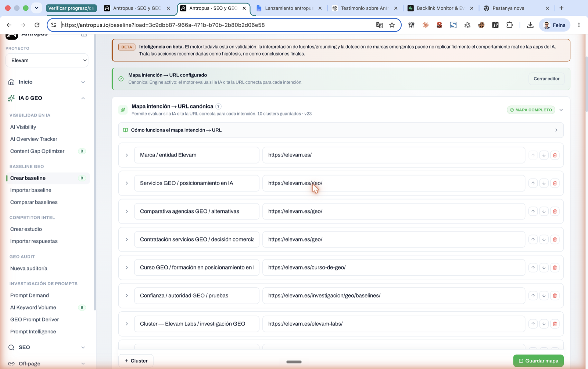Open Prompt Demand in sidebar
Screen dimensions: 588x369
pos(29,295)
